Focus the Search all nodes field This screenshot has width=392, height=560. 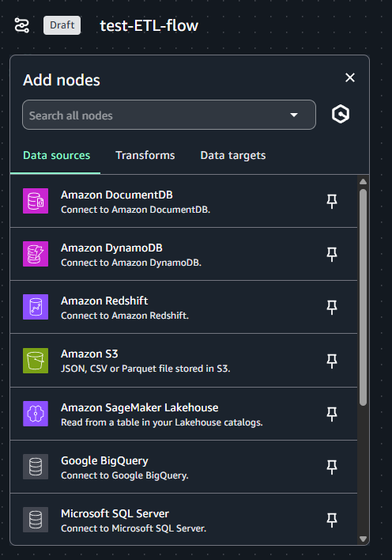click(169, 115)
